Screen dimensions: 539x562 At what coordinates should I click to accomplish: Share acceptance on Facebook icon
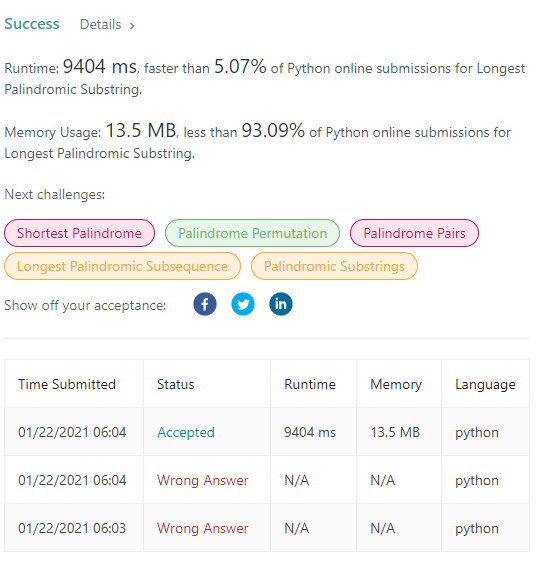click(x=205, y=304)
